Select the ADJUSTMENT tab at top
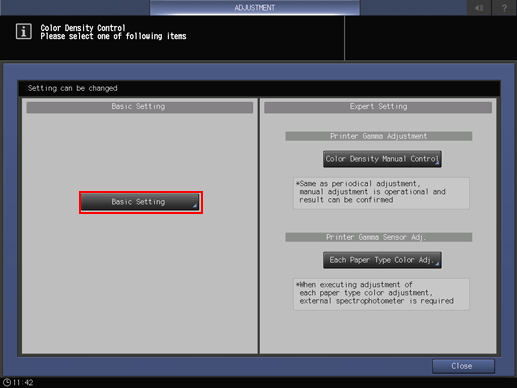Screen dimensions: 517x388 tap(255, 8)
